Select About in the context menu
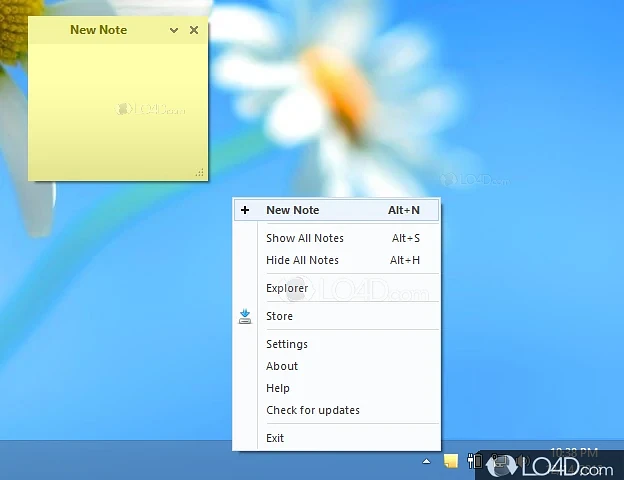 point(282,366)
